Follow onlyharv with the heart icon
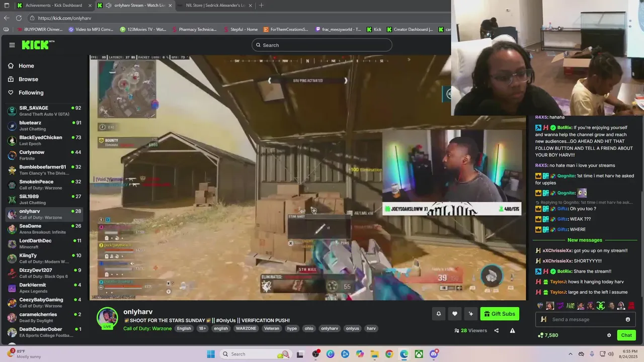The width and height of the screenshot is (644, 362). (455, 314)
